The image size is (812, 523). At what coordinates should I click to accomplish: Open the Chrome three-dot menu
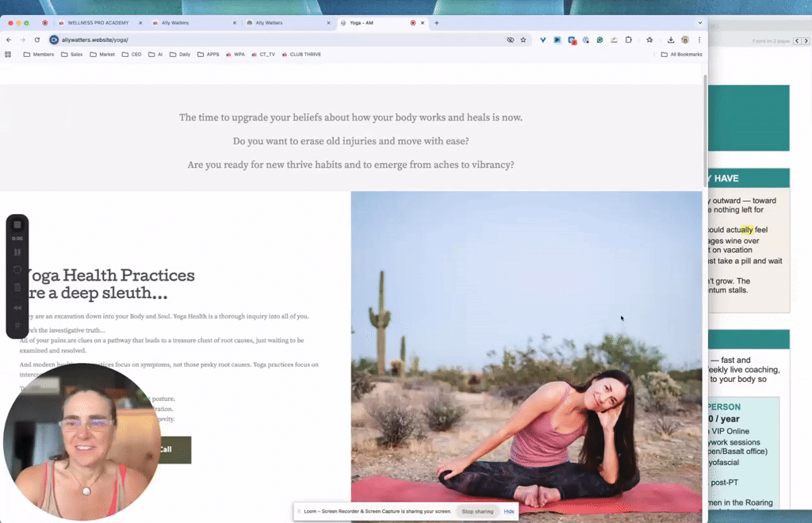point(699,40)
